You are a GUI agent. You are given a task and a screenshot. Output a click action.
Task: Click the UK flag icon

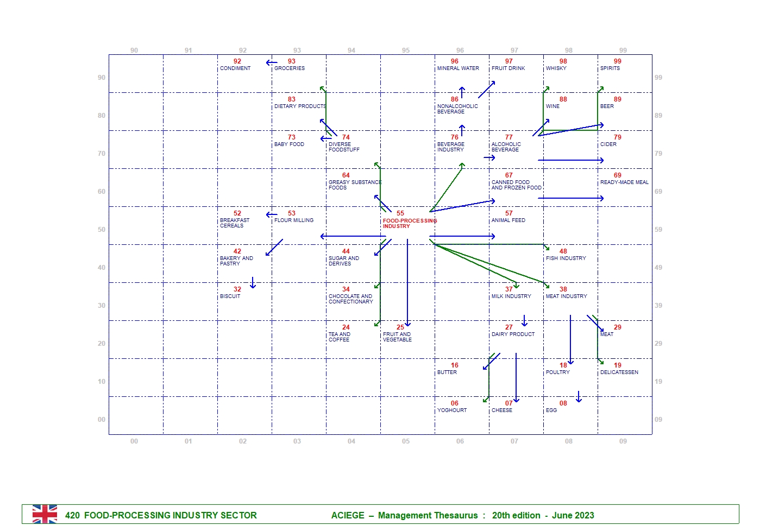click(x=45, y=514)
